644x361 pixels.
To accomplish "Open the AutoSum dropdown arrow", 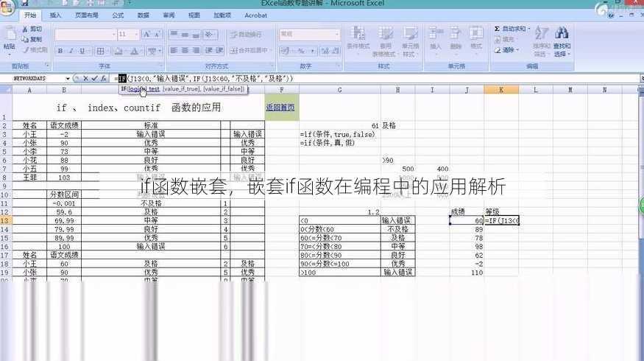I will (x=529, y=29).
